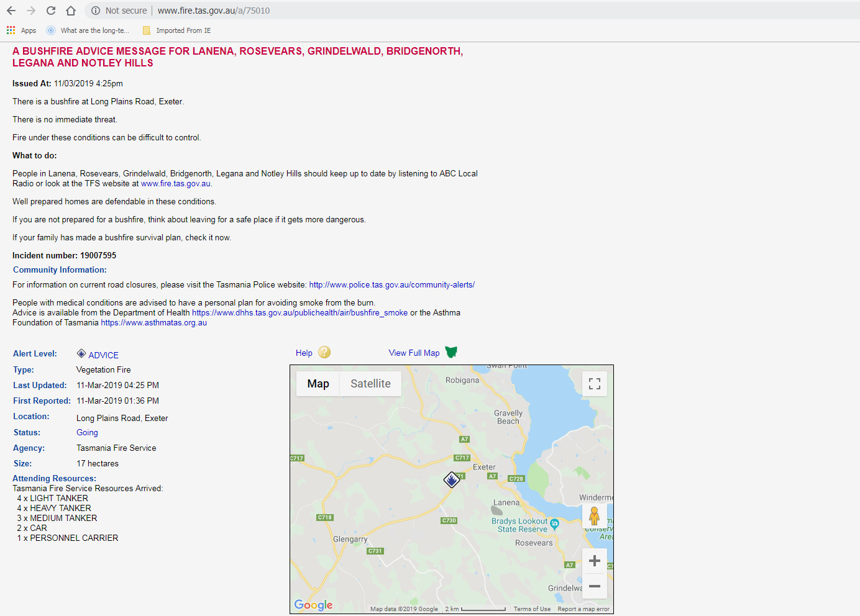
Task: Switch to Map view tab
Action: 318,384
